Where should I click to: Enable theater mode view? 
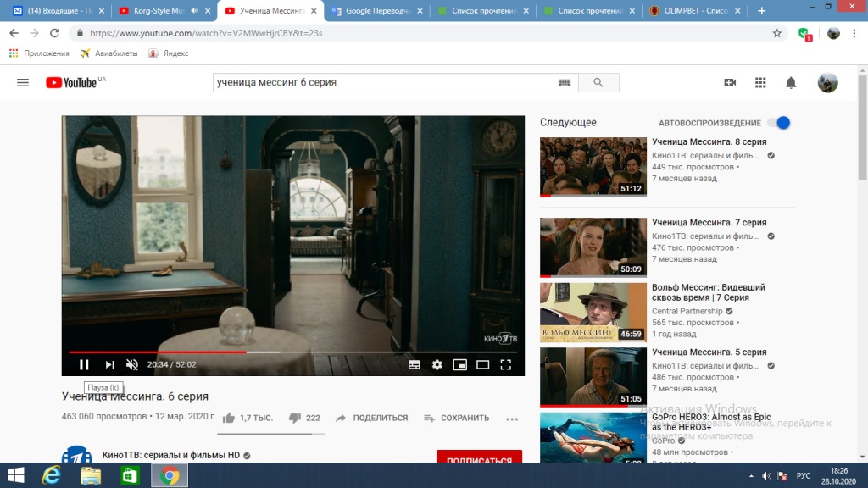(x=482, y=364)
